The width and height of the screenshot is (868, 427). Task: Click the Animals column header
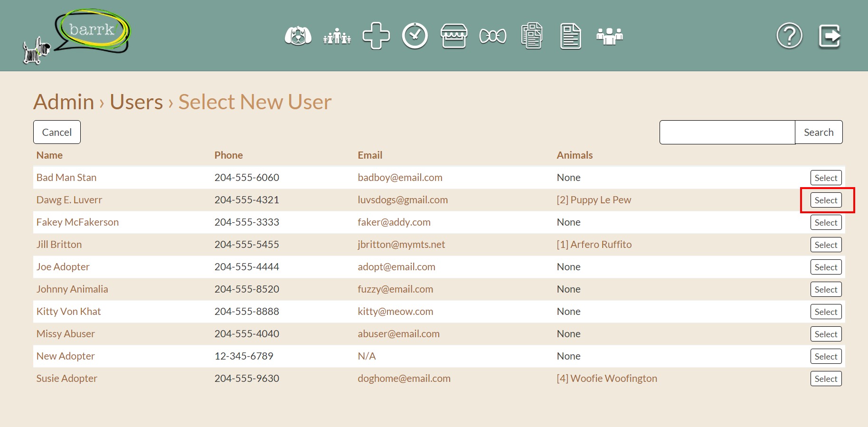[x=575, y=155]
